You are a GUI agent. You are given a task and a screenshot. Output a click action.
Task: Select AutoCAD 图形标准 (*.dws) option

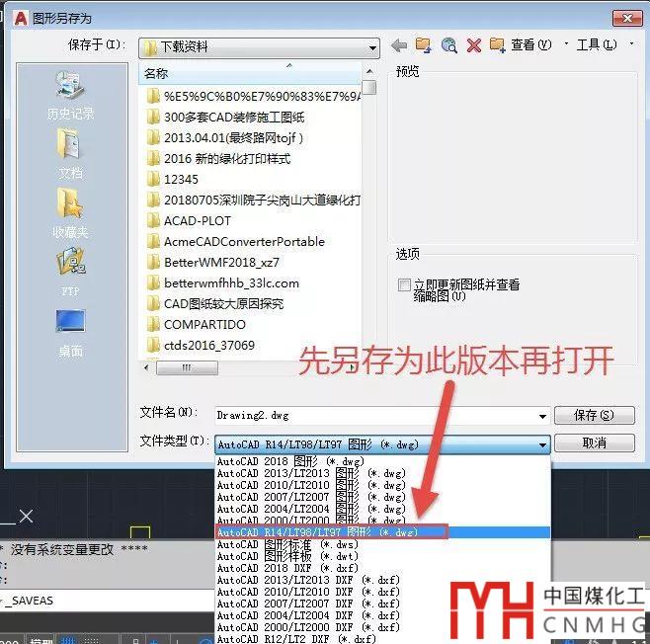[382, 544]
